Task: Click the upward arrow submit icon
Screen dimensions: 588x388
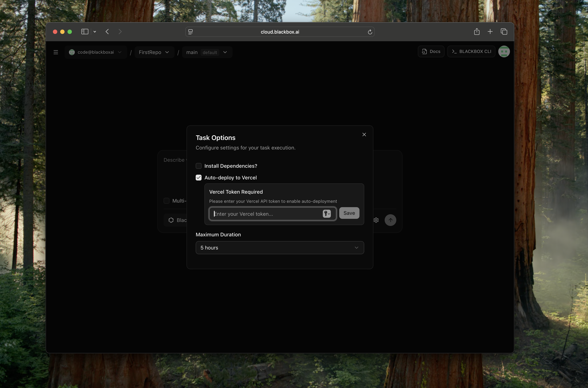Action: pyautogui.click(x=390, y=220)
